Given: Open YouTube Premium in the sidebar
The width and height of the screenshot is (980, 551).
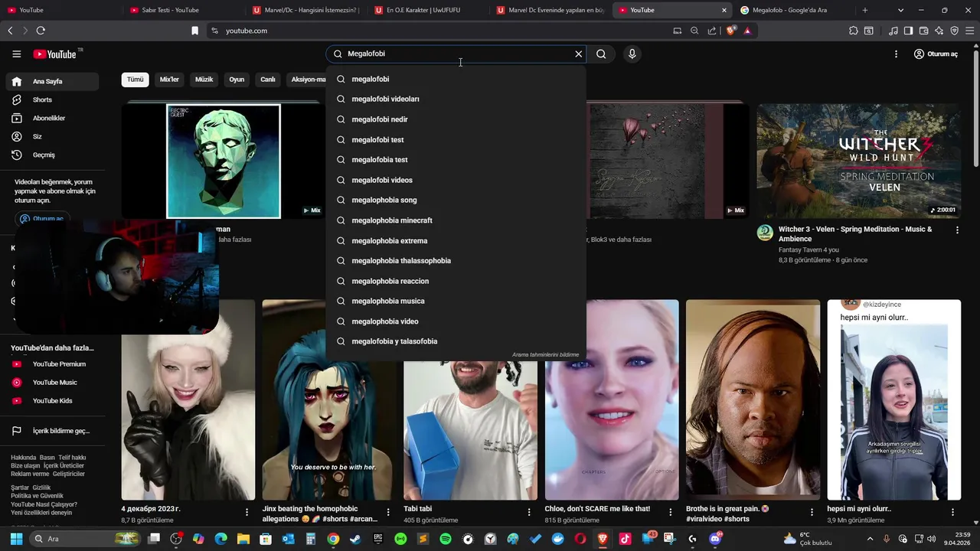Looking at the screenshot, I should tap(52, 364).
